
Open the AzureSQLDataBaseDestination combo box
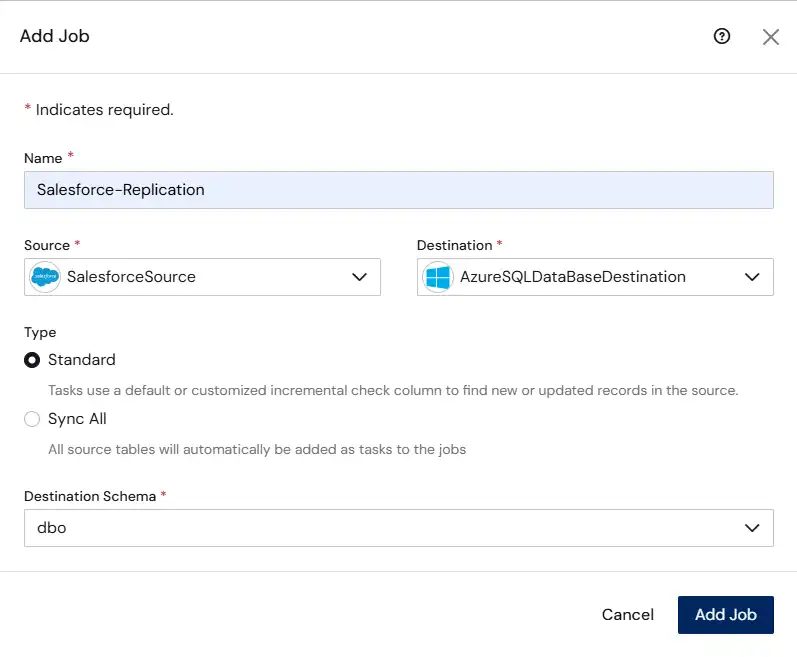pos(595,277)
